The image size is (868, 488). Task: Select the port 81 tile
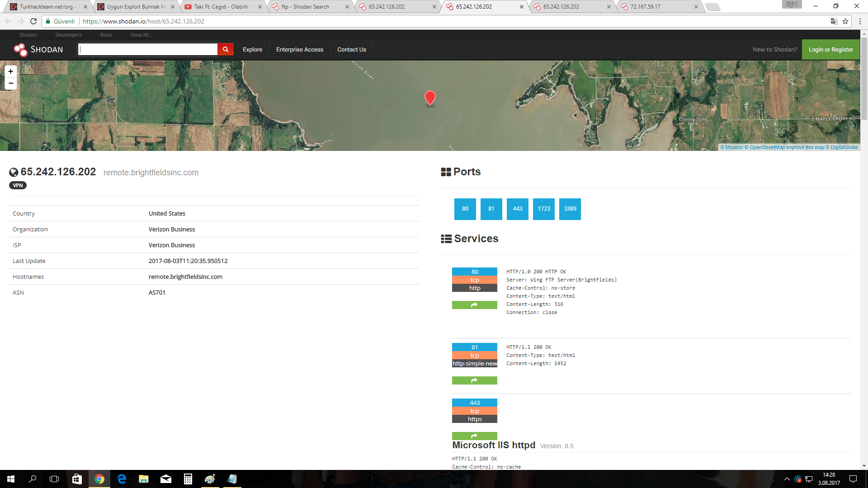click(x=491, y=209)
